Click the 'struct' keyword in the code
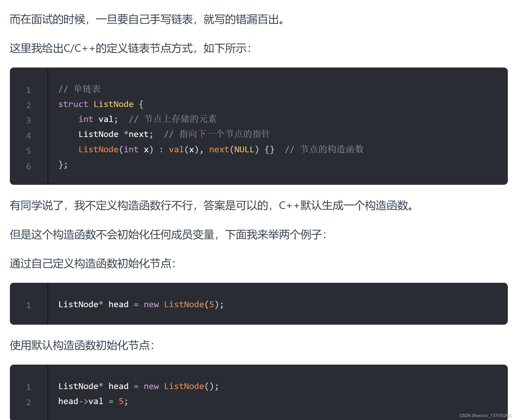The image size is (515, 420). click(x=73, y=104)
